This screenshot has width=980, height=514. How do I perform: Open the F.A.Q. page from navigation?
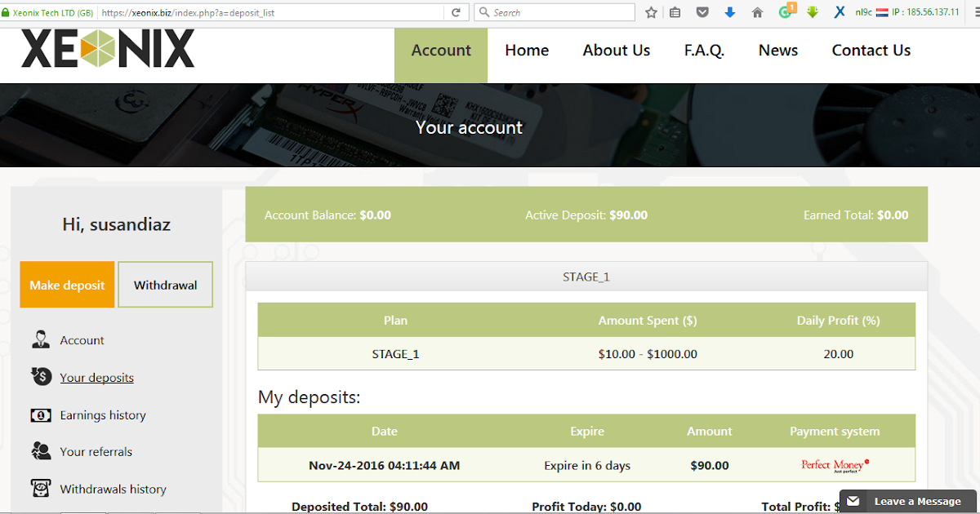click(x=704, y=50)
